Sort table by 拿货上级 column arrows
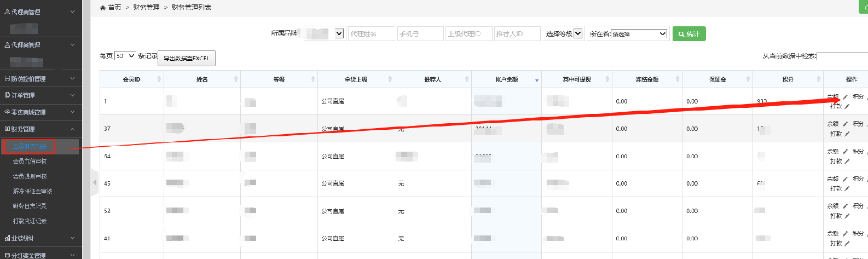Image resolution: width=868 pixels, height=259 pixels. pyautogui.click(x=390, y=79)
